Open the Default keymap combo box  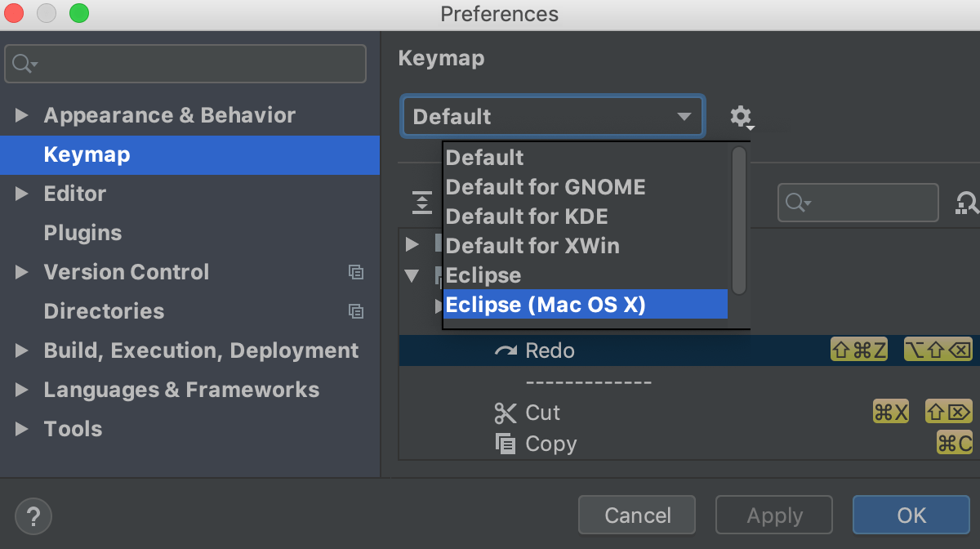point(552,117)
